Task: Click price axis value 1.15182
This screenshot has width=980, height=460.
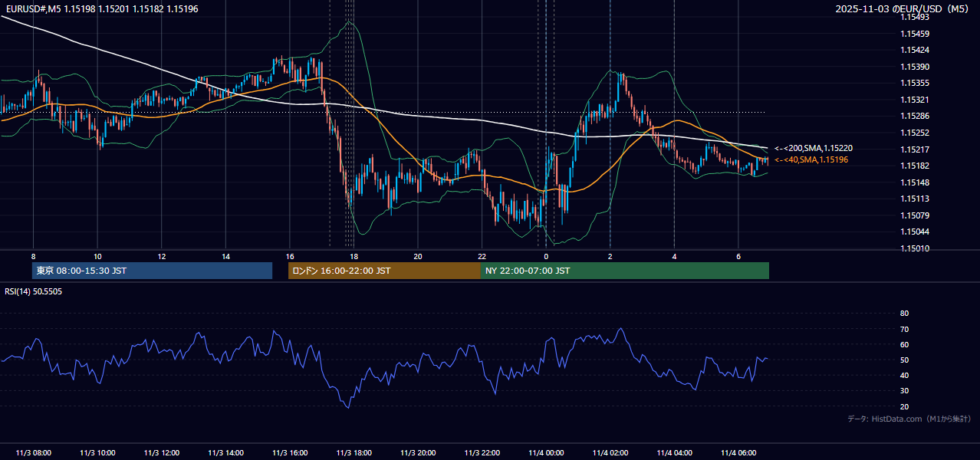Action: tap(914, 166)
